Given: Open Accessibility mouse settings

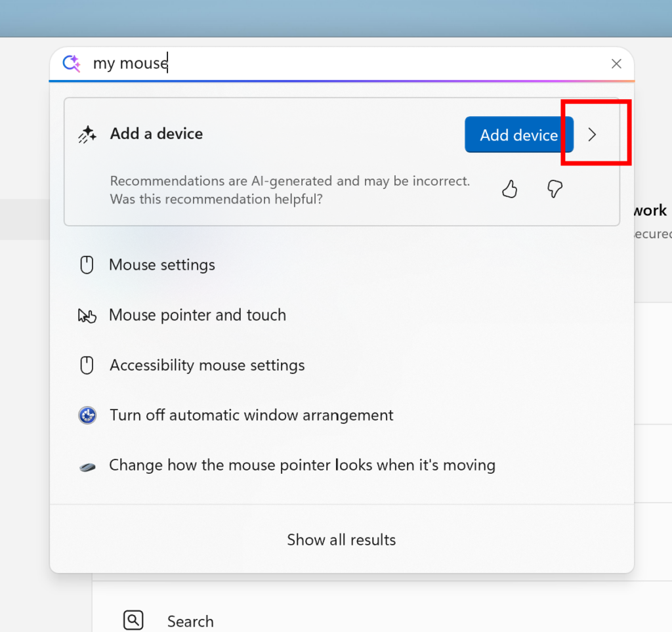Looking at the screenshot, I should (x=207, y=365).
